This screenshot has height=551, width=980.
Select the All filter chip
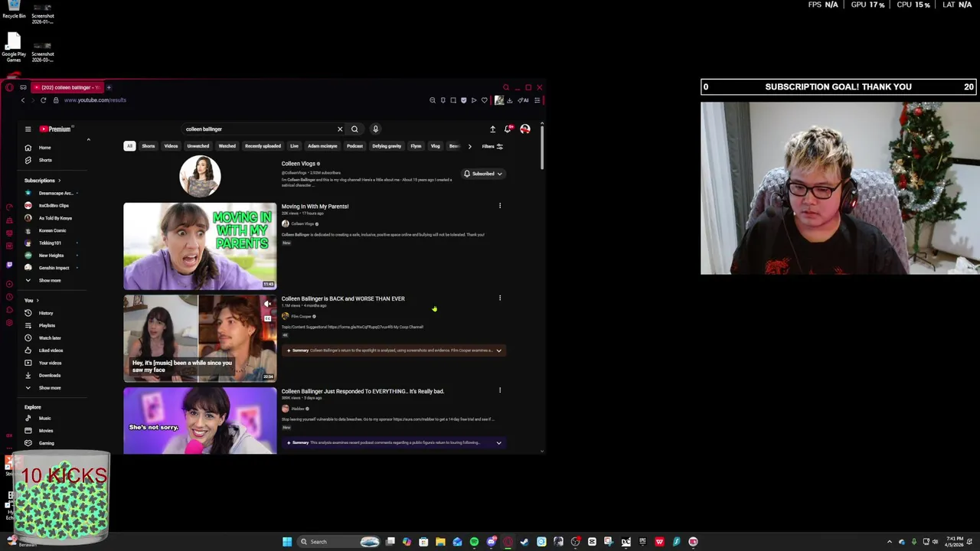point(129,146)
